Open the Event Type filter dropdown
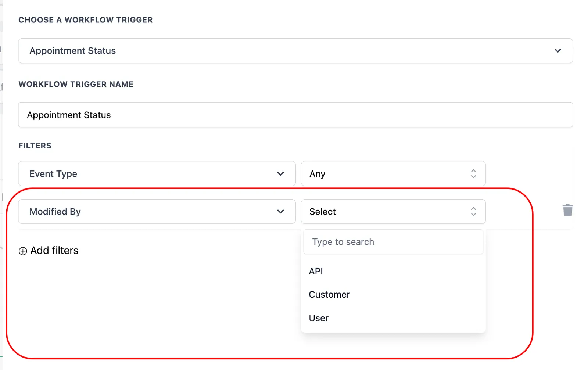Viewport: 588px width, 370px height. (157, 174)
